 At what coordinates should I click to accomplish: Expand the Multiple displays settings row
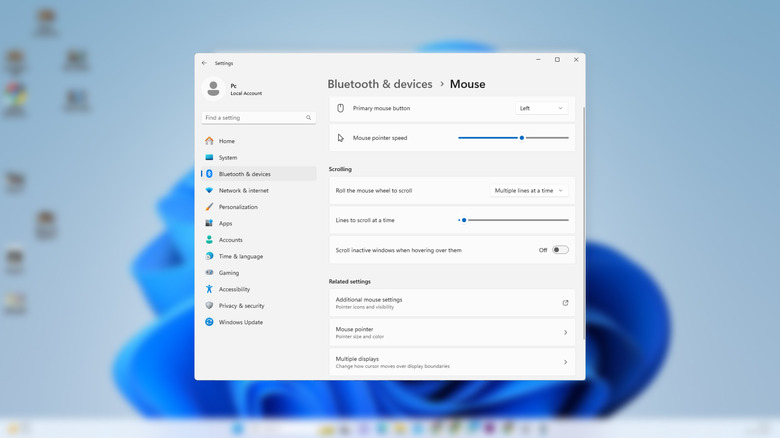pos(452,362)
